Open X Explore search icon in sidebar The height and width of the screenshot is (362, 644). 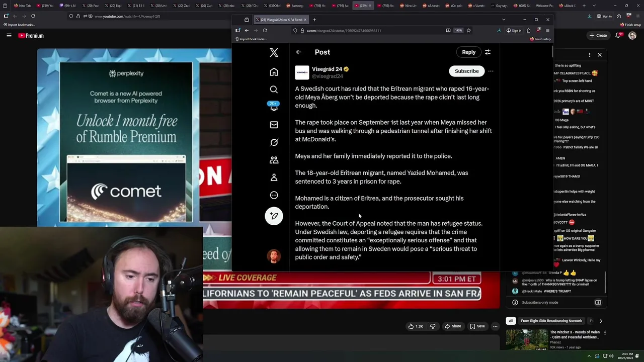274,89
